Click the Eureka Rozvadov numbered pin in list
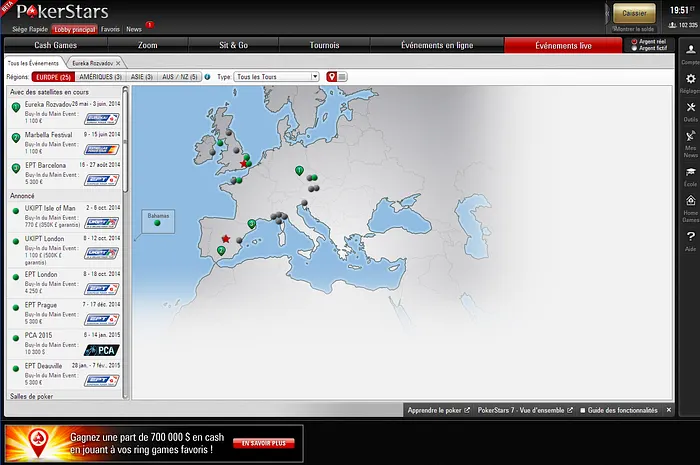The image size is (700, 465). [x=16, y=108]
